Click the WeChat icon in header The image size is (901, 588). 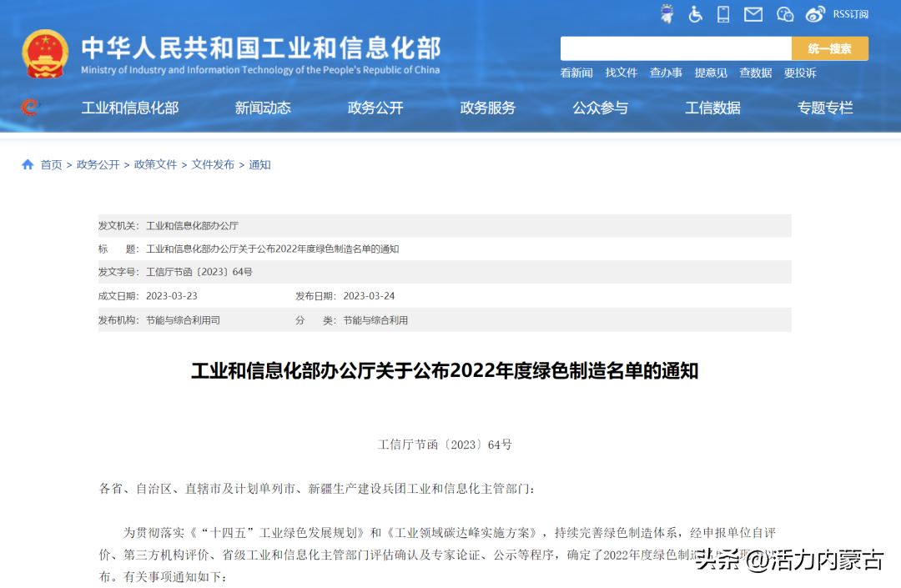click(784, 13)
